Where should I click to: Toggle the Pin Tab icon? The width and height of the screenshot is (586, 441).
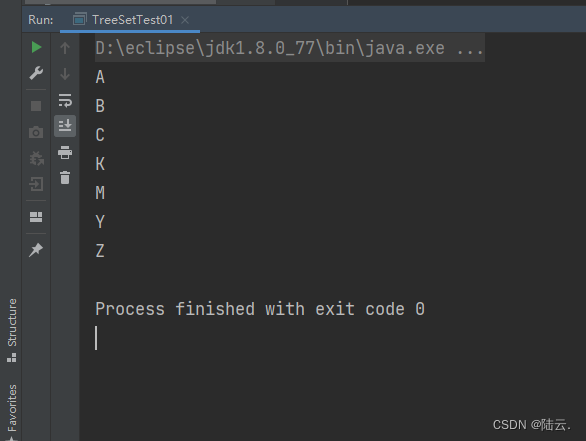point(36,250)
